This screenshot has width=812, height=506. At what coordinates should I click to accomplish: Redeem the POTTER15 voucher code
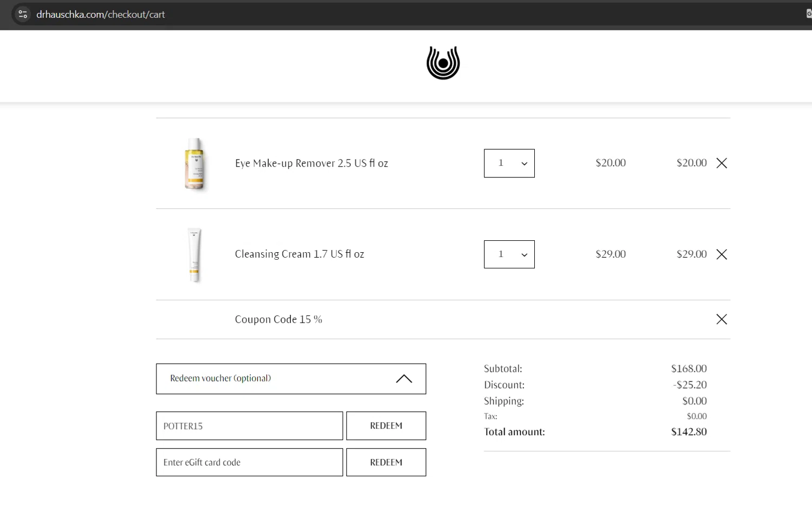tap(386, 426)
